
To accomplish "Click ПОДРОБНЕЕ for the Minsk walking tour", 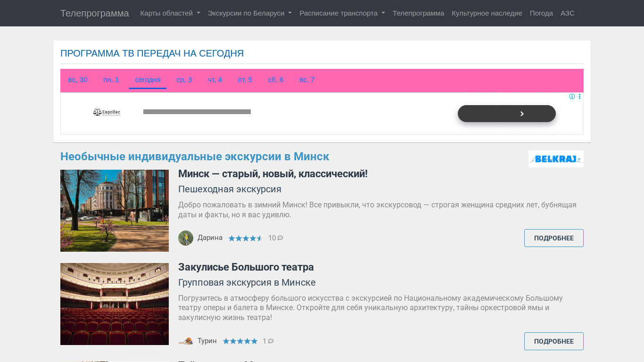I will [553, 238].
